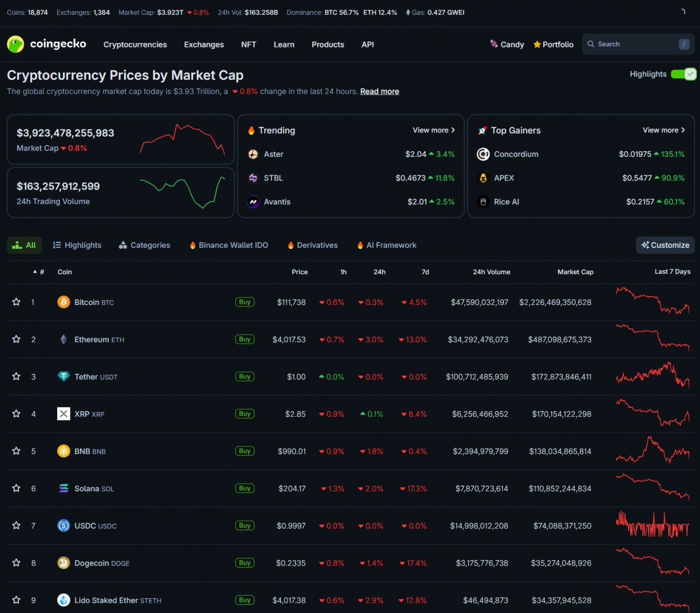The image size is (700, 613).
Task: Switch to the Categories tab
Action: pyautogui.click(x=145, y=245)
